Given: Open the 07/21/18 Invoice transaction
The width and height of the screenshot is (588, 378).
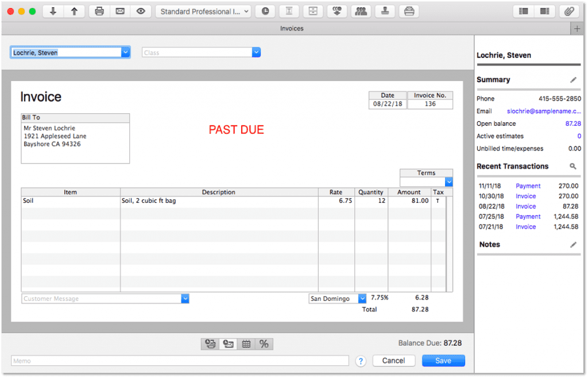Looking at the screenshot, I should point(525,226).
